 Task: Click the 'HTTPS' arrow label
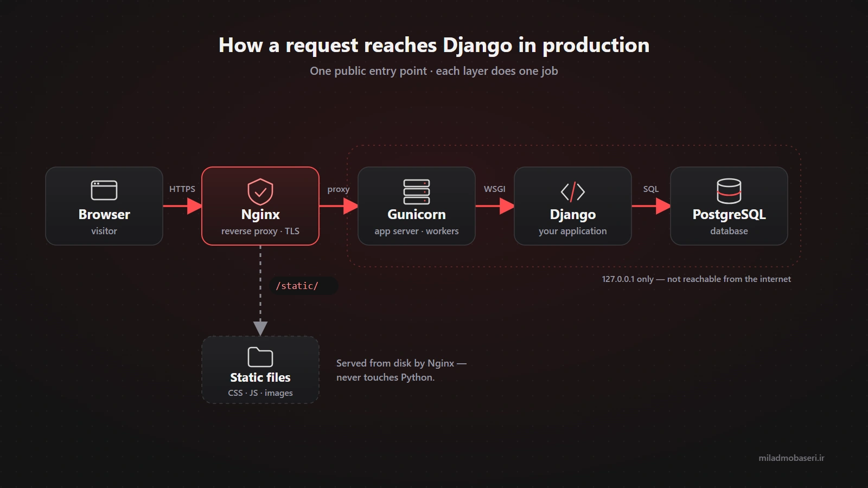click(182, 189)
